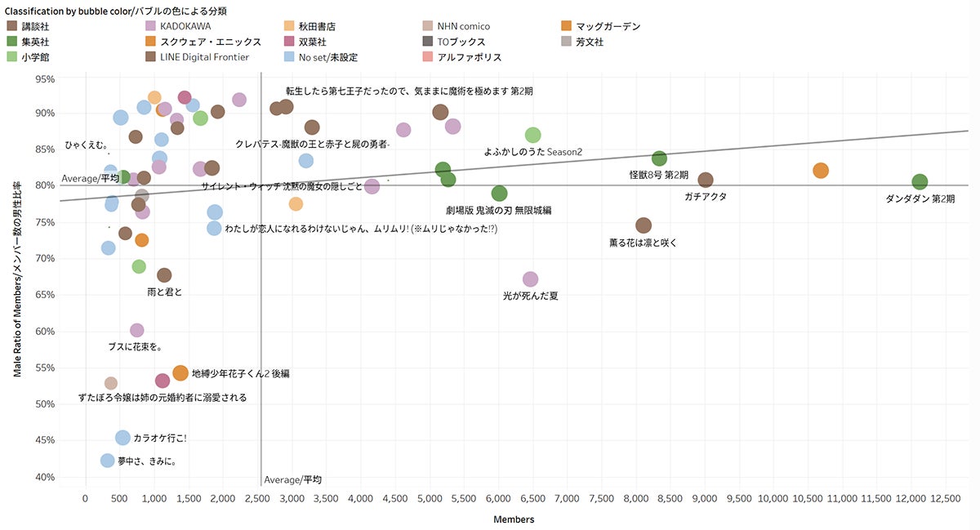Select the TOブックス legend label
This screenshot has height=530, width=980.
pos(461,42)
